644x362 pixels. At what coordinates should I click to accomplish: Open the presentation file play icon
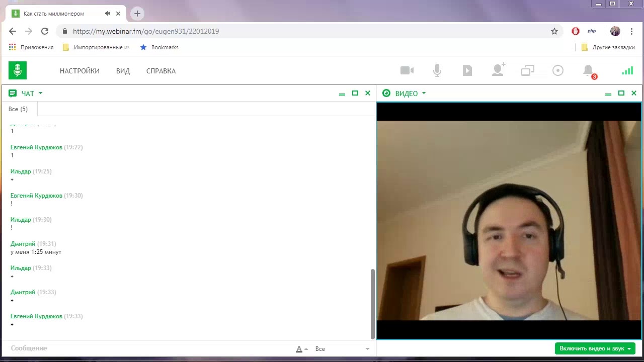point(467,70)
